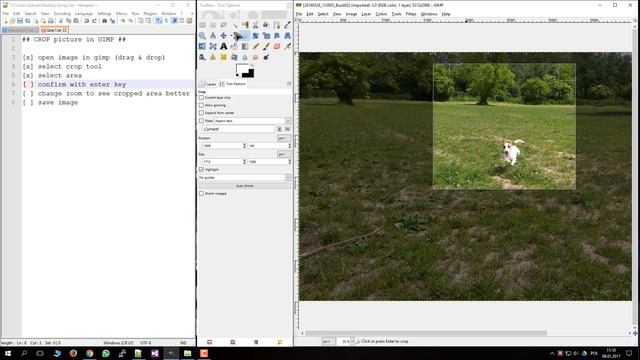Click the Undo icon in Notepad++ toolbar
640x360 pixels.
point(87,21)
